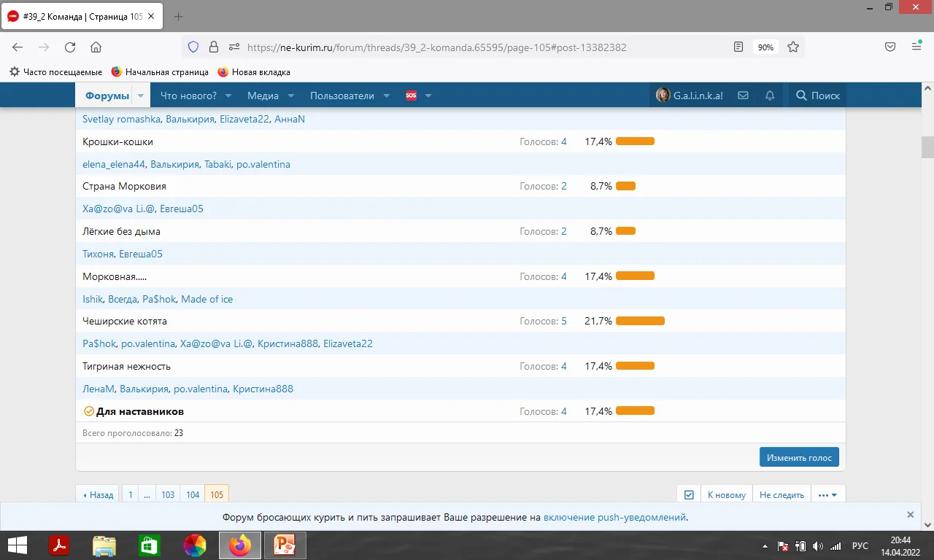Expand the Форумы dropdown arrow
This screenshot has height=560, width=934.
141,96
